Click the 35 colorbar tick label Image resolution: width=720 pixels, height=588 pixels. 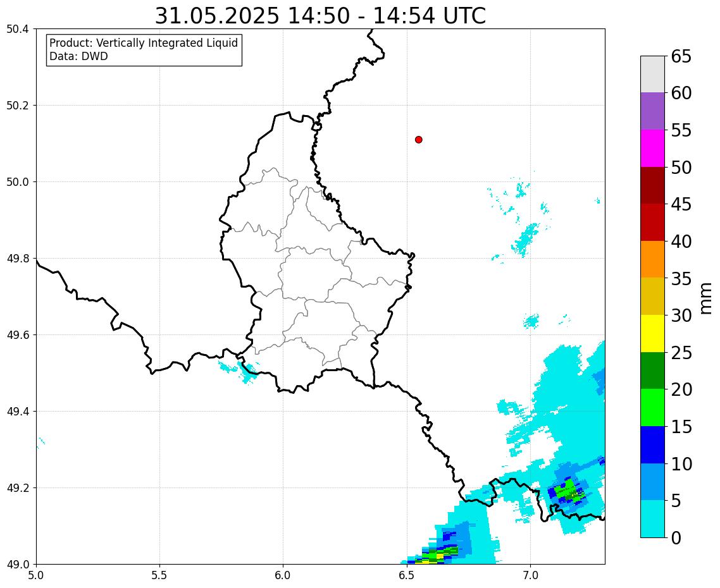tap(681, 278)
